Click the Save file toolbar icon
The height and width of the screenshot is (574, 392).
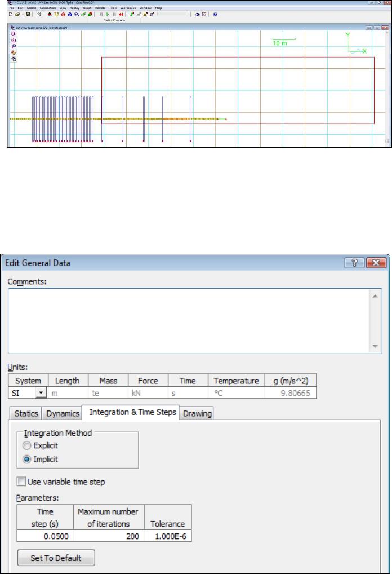pyautogui.click(x=28, y=14)
